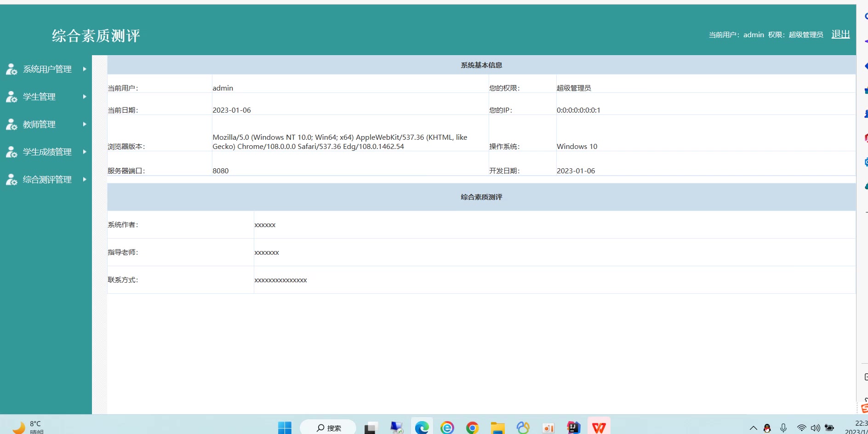Screen dimensions: 868x434
Task: Open the 综合测评管理 menu label
Action: (x=47, y=179)
